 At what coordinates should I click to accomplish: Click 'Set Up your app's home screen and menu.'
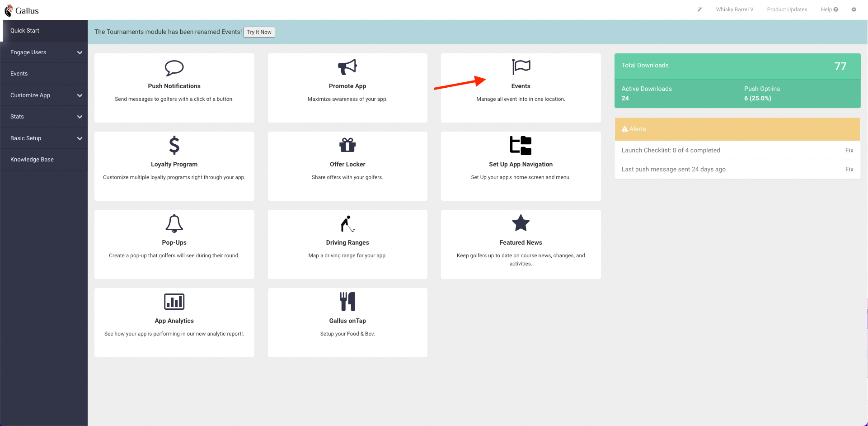pos(521,177)
